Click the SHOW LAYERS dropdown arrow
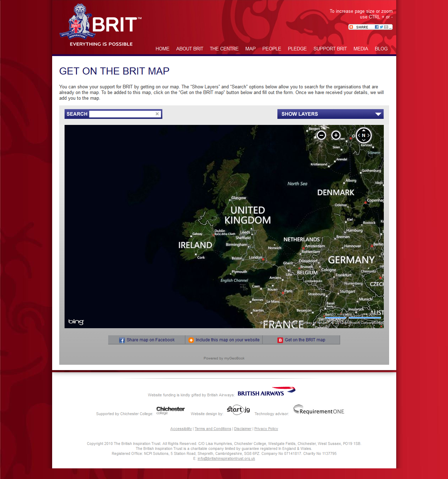The height and width of the screenshot is (479, 448). (378, 114)
